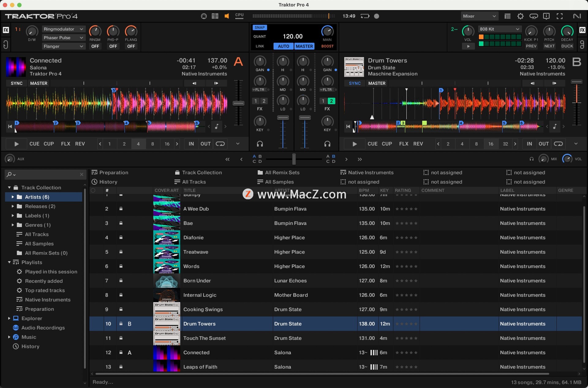Open the speaker audio indicator icon
The width and height of the screenshot is (588, 388).
point(227,16)
